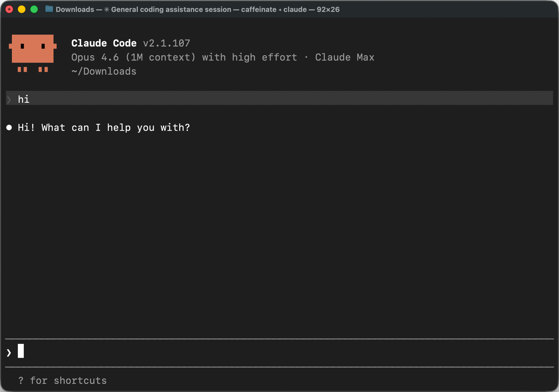Click the '92x26' terminal size label
The image size is (559, 392).
click(328, 9)
